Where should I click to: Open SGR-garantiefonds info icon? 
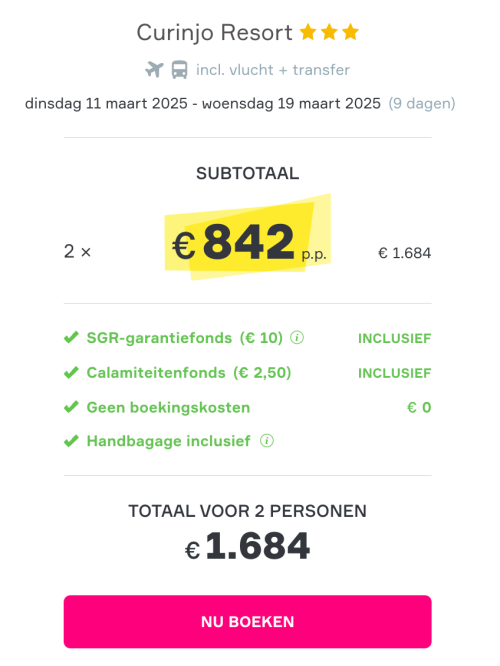click(297, 338)
